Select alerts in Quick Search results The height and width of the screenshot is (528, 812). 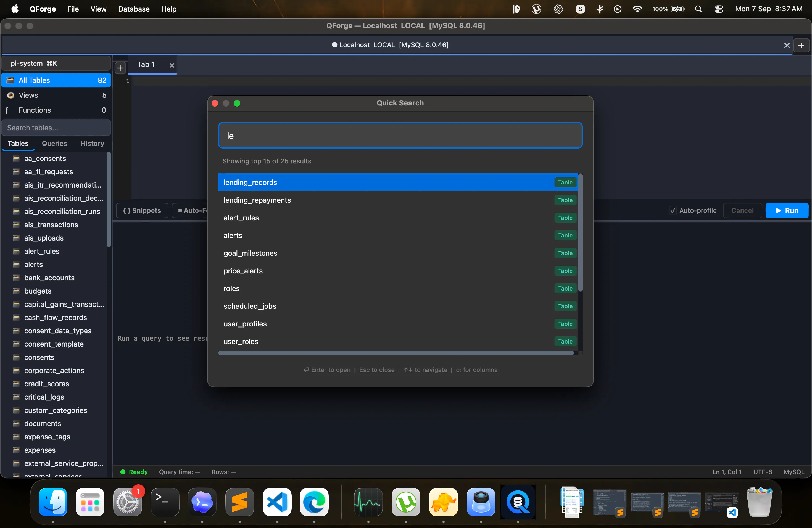point(398,236)
